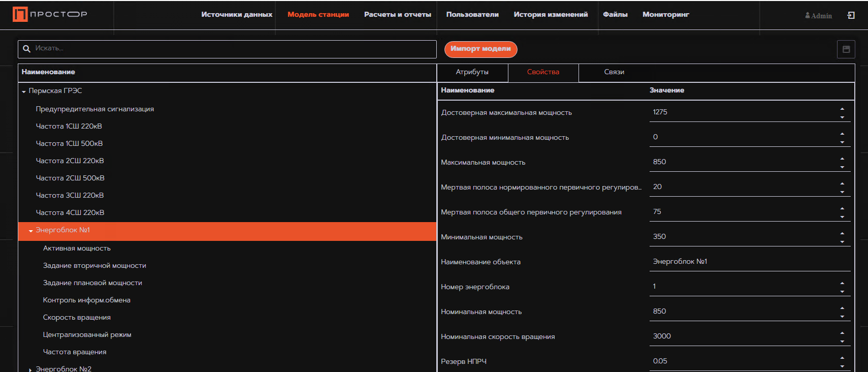Image resolution: width=868 pixels, height=372 pixels.
Task: Switch to the Атрибуты tab
Action: tap(472, 72)
